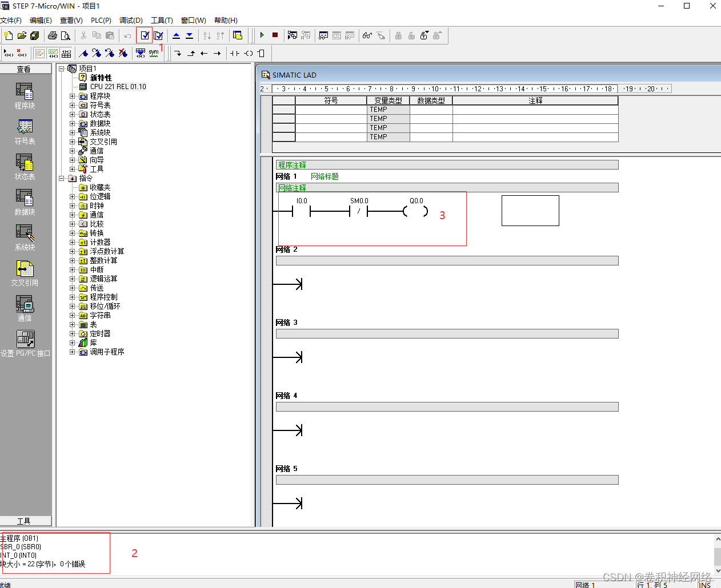Open print preview icon
Screen dimensions: 721x588
pos(66,35)
